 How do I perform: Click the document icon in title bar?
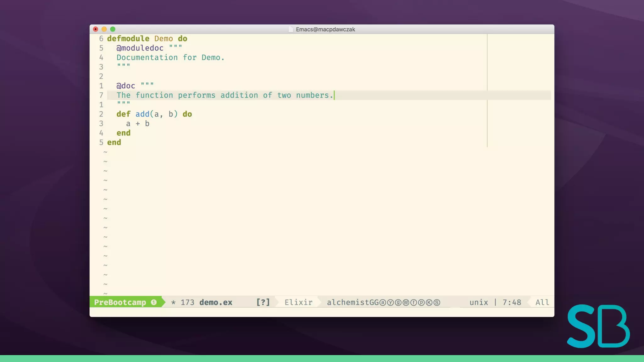pos(291,29)
